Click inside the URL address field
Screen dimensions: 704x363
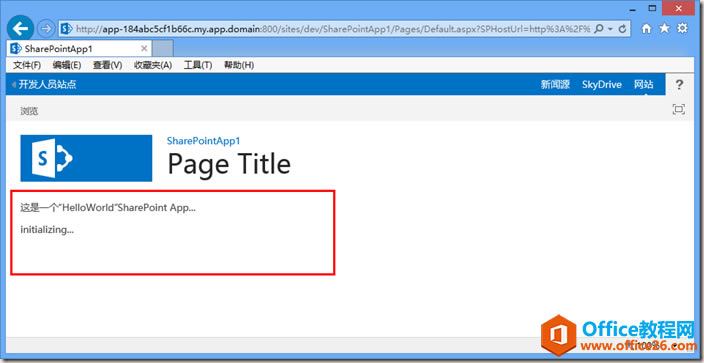[x=332, y=29]
